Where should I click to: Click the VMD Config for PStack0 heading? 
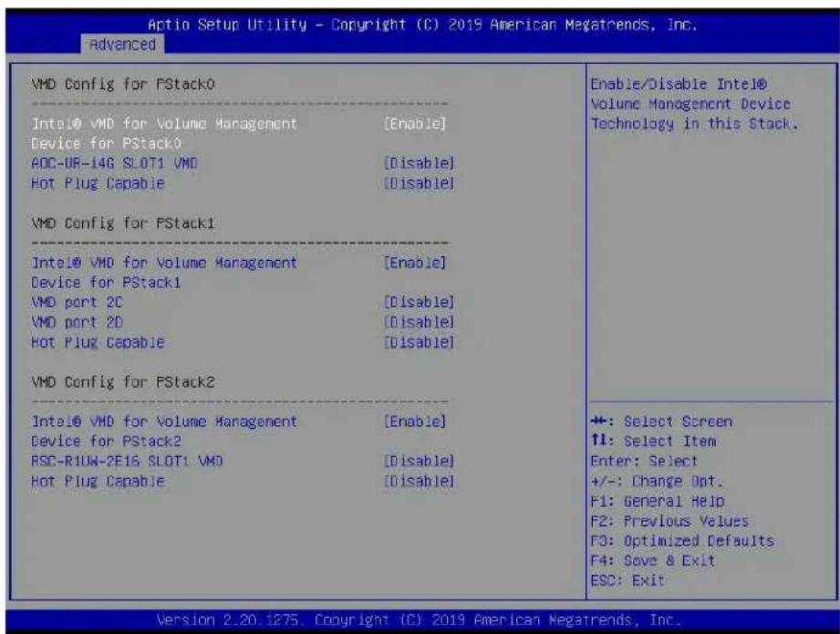(x=123, y=84)
